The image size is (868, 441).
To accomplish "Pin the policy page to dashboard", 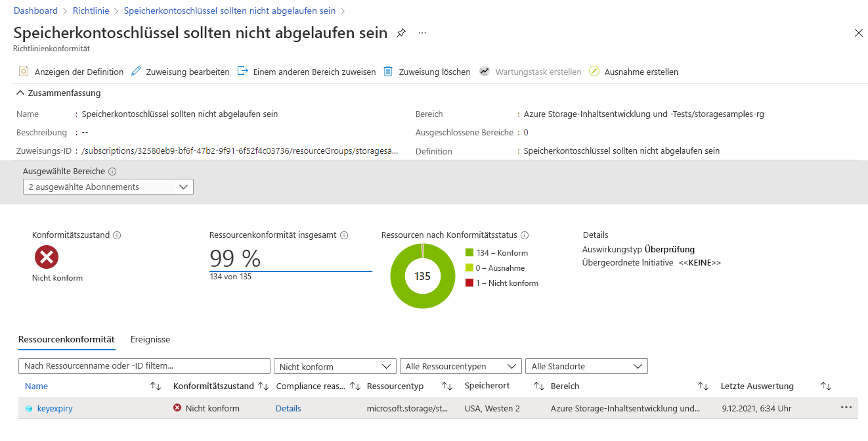I will (x=401, y=33).
